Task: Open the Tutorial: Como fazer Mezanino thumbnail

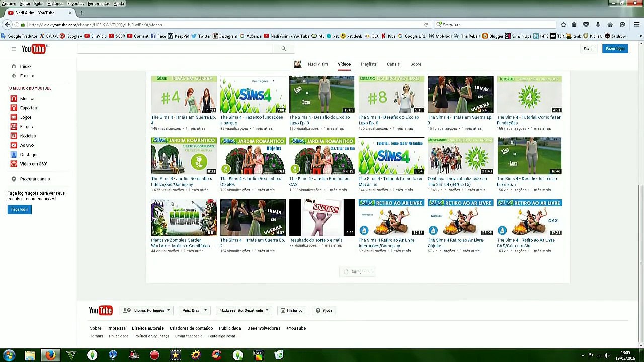Action: (x=391, y=156)
